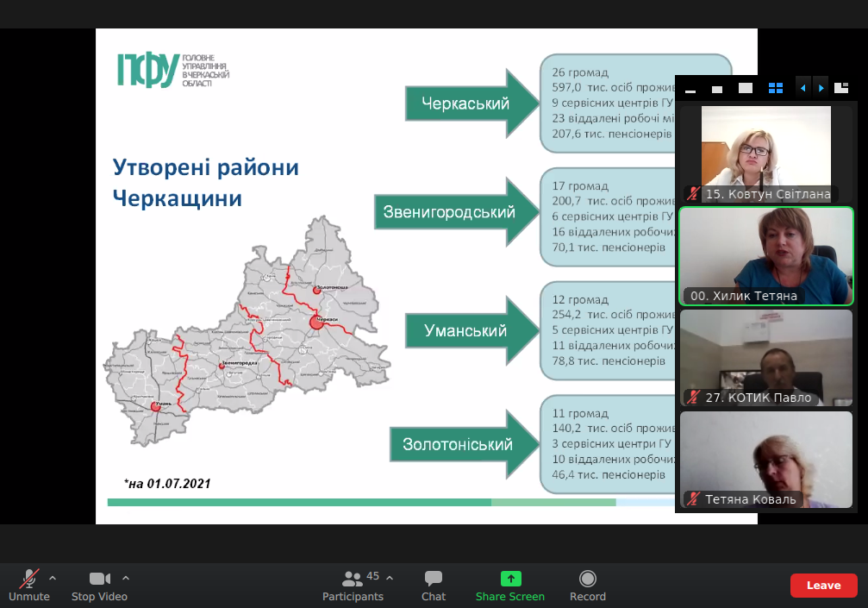Click the date note *на 01.07.2021
Image resolution: width=868 pixels, height=608 pixels.
[167, 484]
